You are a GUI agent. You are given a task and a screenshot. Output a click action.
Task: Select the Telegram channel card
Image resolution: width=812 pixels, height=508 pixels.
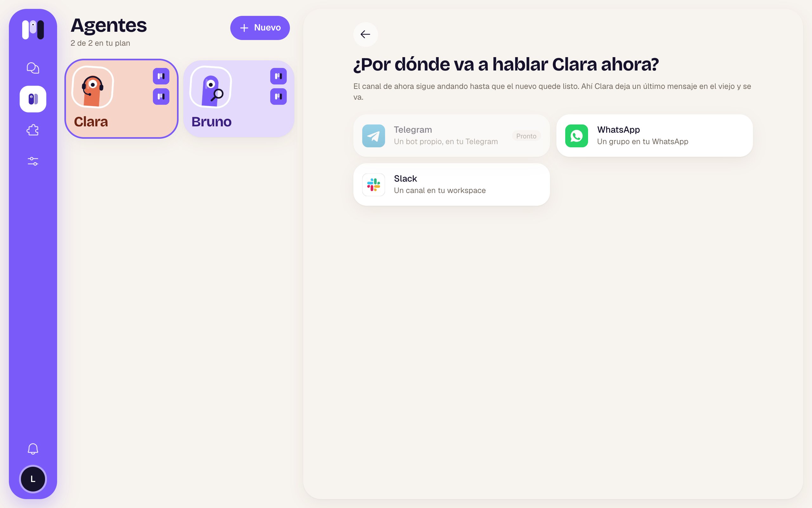pos(451,136)
